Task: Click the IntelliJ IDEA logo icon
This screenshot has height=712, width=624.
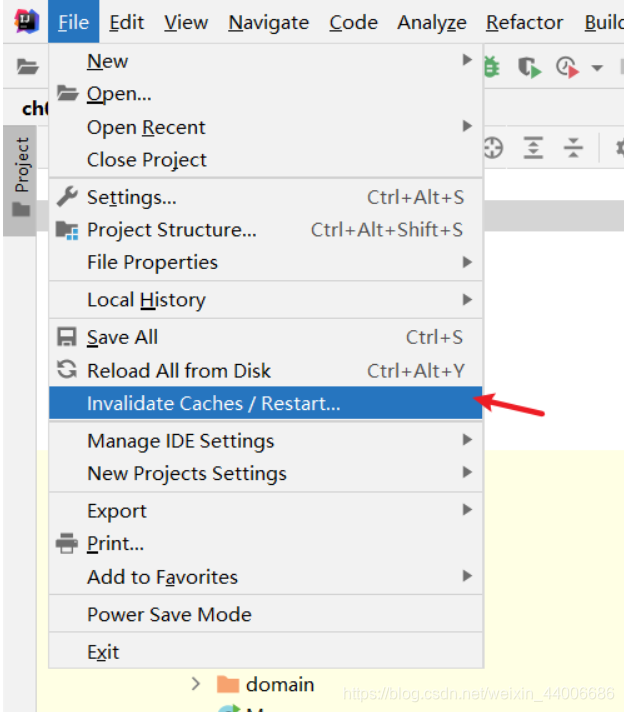Action: [27, 21]
